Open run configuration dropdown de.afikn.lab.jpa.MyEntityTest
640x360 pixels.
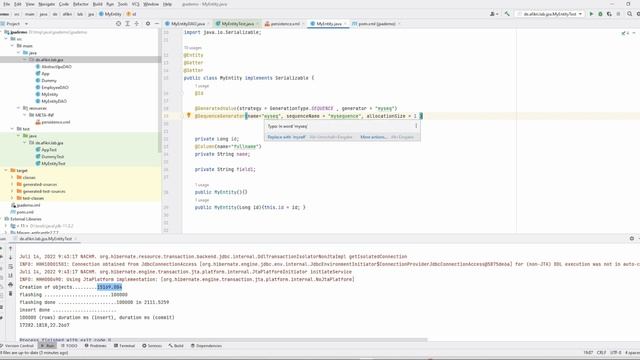click(x=549, y=14)
